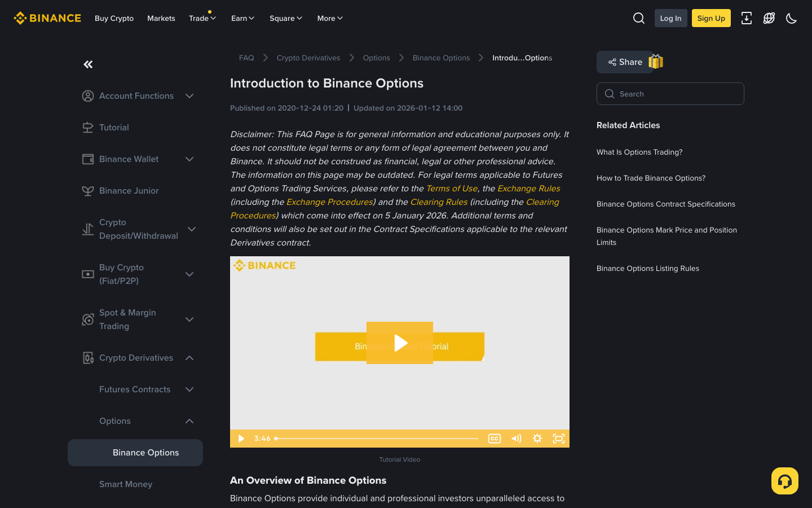This screenshot has width=812, height=508.
Task: Collapse the sidebar with the double-chevron icon
Action: click(88, 64)
